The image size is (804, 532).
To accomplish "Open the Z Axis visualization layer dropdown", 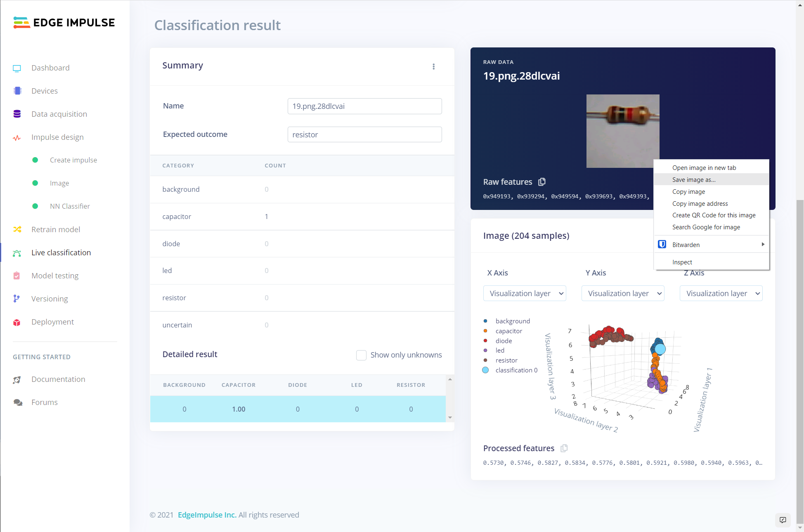I will [x=721, y=293].
